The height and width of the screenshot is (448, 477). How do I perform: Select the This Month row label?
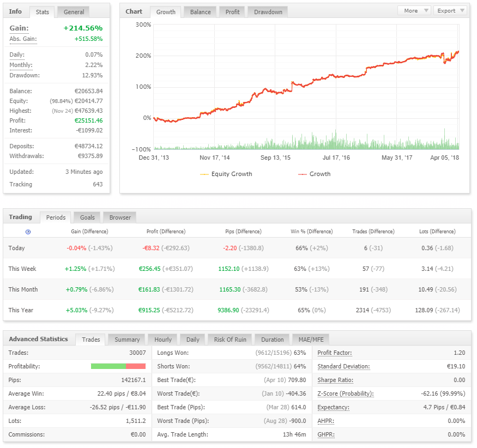pyautogui.click(x=23, y=289)
